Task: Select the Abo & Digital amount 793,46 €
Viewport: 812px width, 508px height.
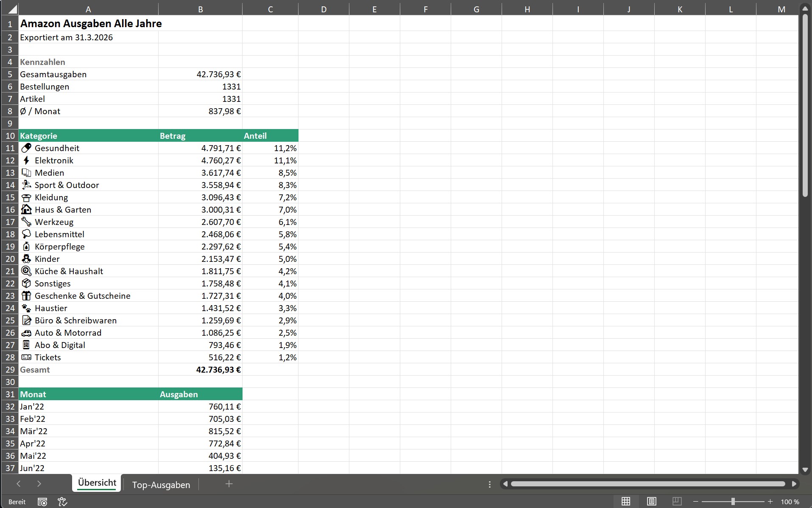Action: click(201, 345)
